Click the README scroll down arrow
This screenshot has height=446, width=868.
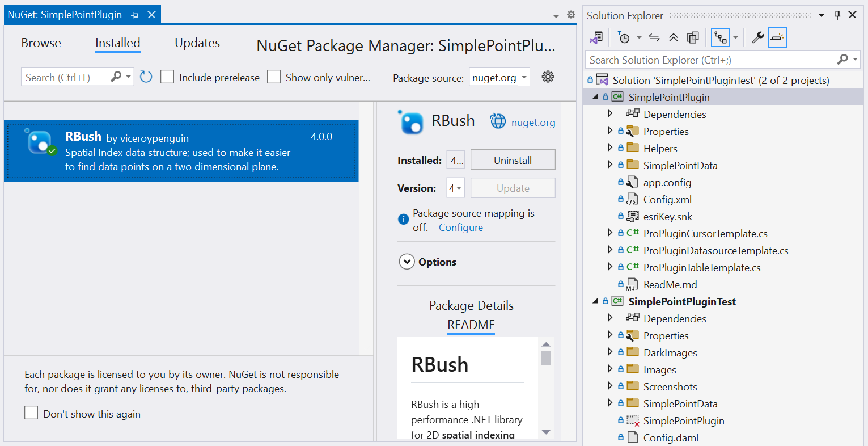tap(546, 432)
